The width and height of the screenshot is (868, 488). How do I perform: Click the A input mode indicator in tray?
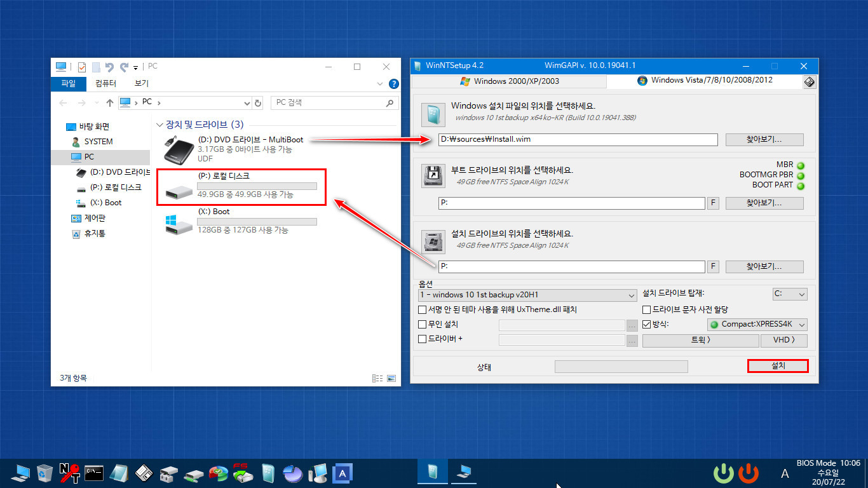(785, 473)
